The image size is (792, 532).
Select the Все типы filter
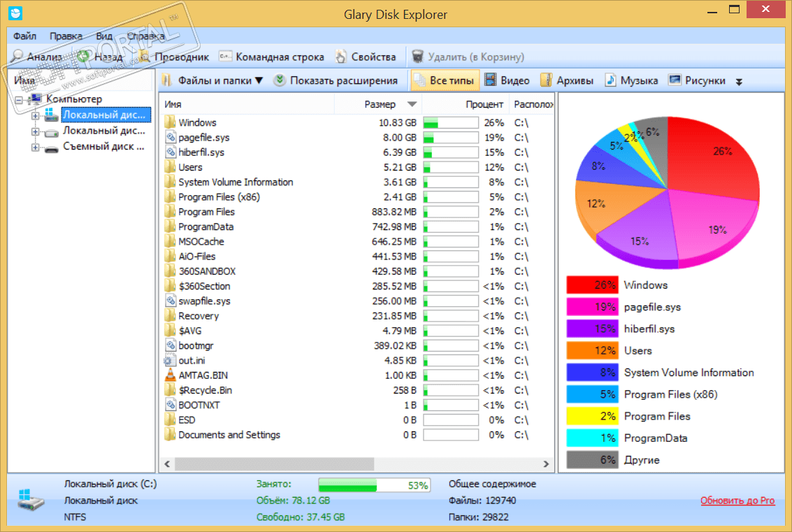pyautogui.click(x=444, y=80)
